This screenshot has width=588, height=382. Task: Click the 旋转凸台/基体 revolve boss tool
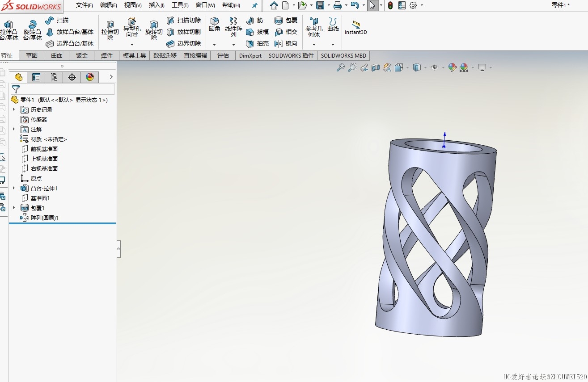32,30
